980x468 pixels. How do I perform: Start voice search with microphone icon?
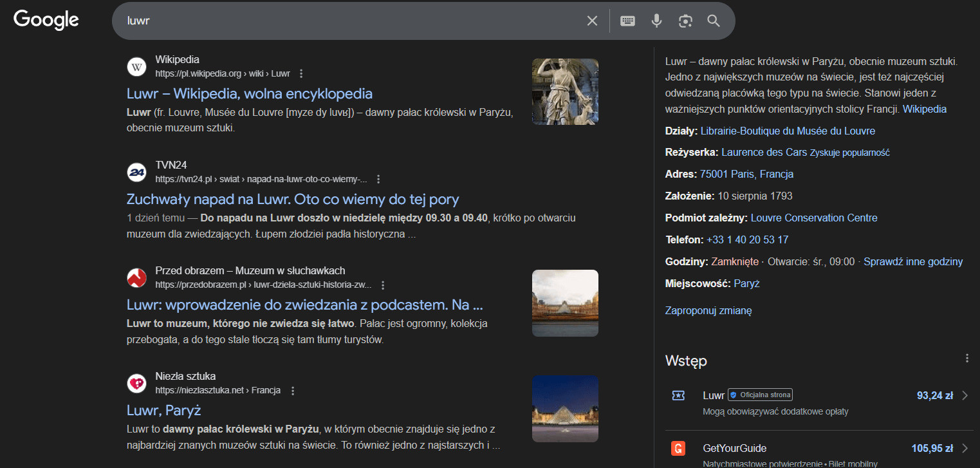coord(656,21)
